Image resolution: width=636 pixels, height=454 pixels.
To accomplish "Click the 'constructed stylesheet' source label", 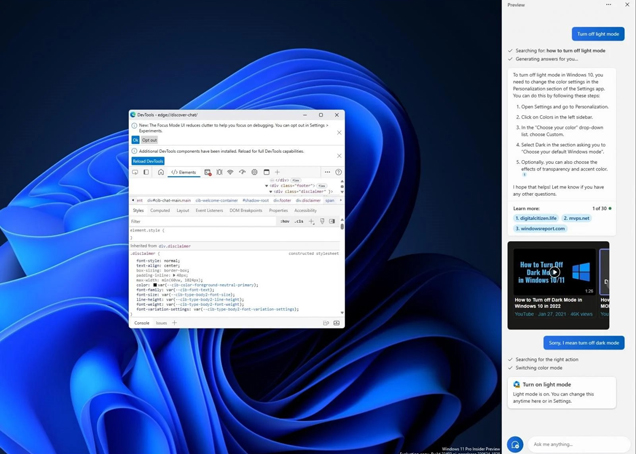I will 314,254.
